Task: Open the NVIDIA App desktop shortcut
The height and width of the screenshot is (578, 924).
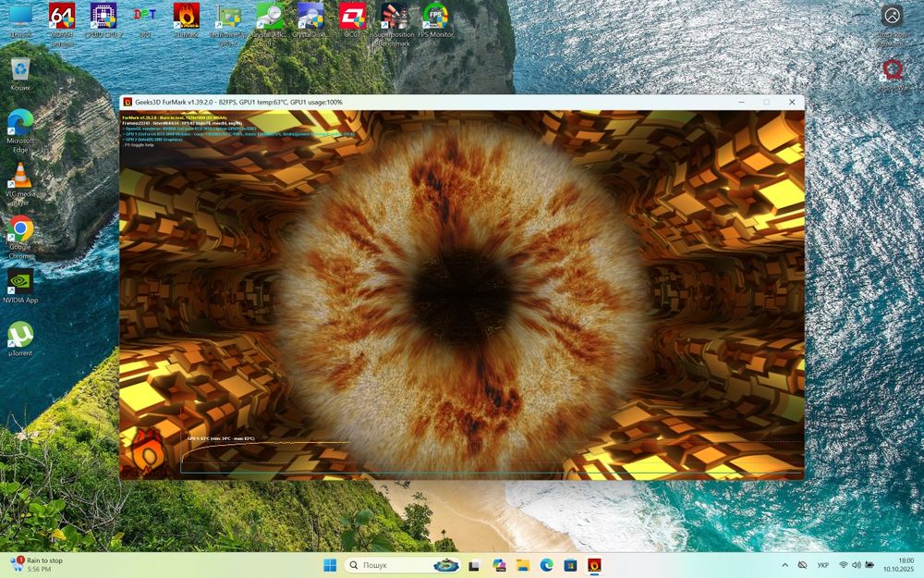Action: click(20, 286)
